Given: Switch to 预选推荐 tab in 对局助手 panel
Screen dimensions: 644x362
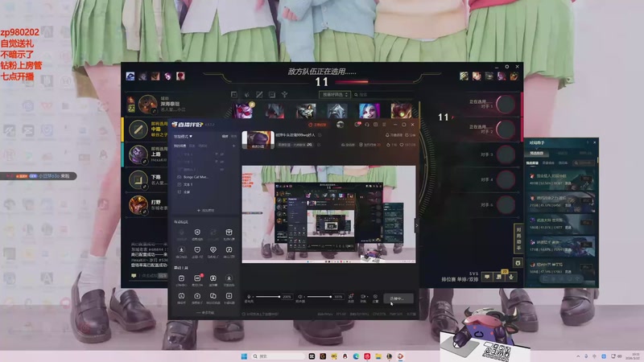Looking at the screenshot, I should tap(536, 153).
